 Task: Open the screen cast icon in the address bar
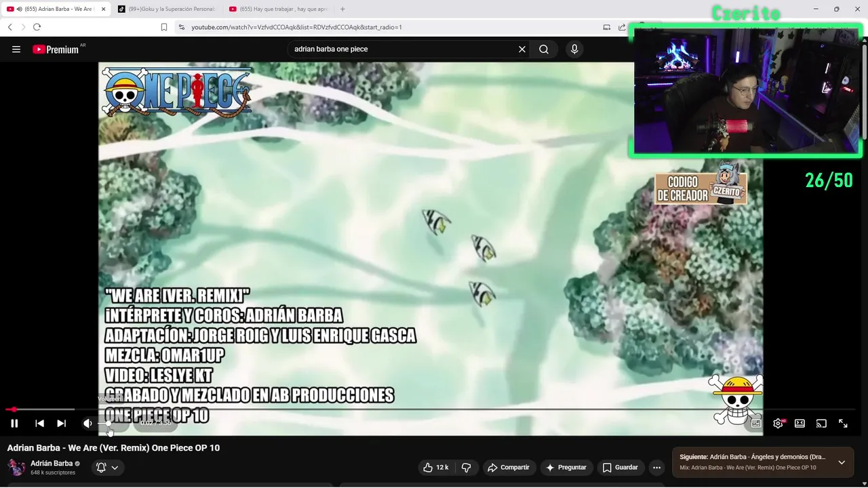[x=607, y=27]
